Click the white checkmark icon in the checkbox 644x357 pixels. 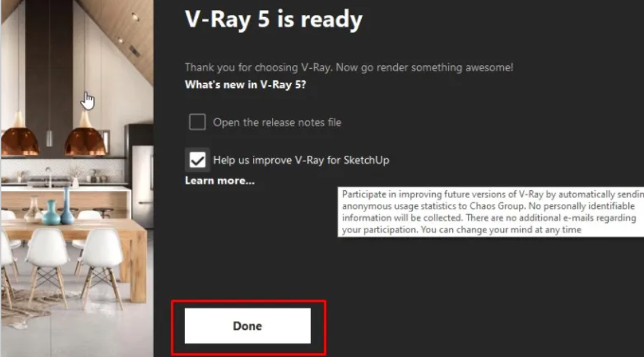point(198,160)
